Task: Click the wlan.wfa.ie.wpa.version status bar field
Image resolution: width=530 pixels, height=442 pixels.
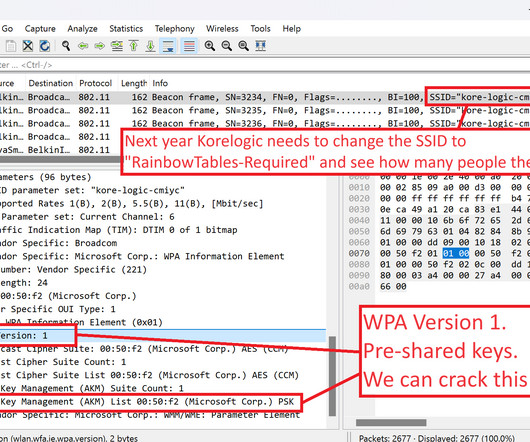Action: pyautogui.click(x=69, y=438)
